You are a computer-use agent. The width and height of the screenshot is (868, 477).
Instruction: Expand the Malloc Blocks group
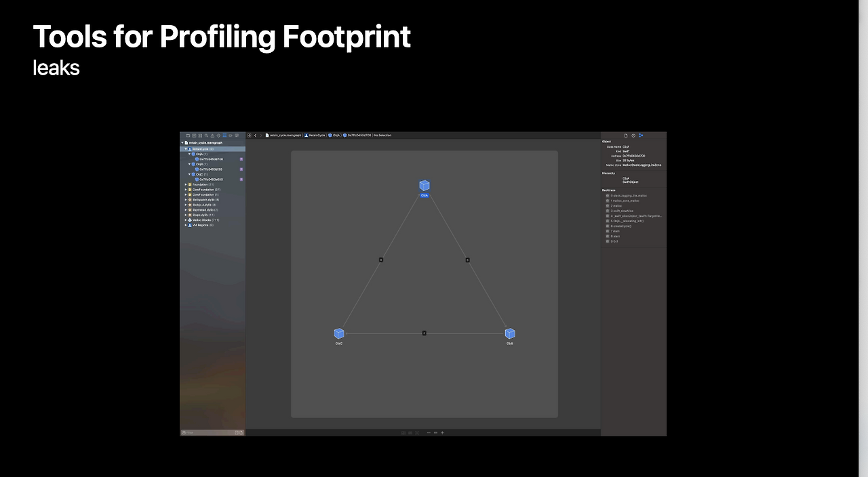[x=186, y=220]
